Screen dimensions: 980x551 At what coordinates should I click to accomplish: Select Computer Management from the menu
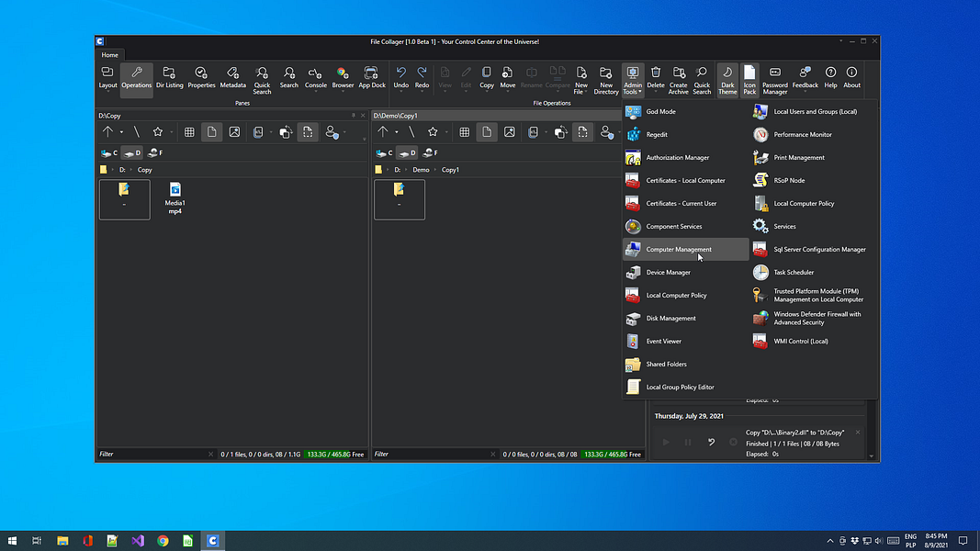click(x=679, y=250)
